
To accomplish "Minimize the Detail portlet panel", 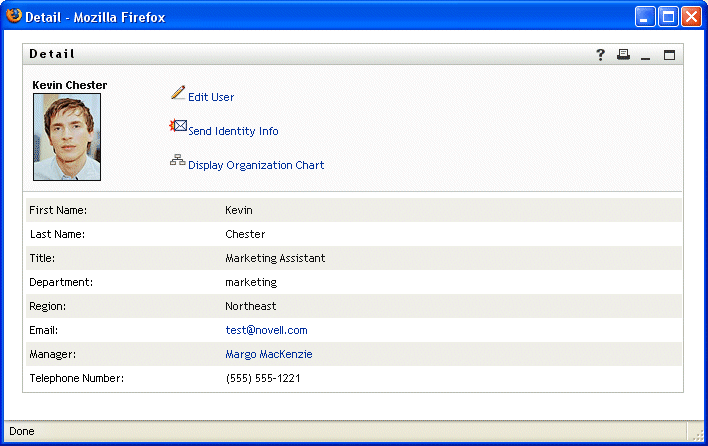I will point(646,55).
